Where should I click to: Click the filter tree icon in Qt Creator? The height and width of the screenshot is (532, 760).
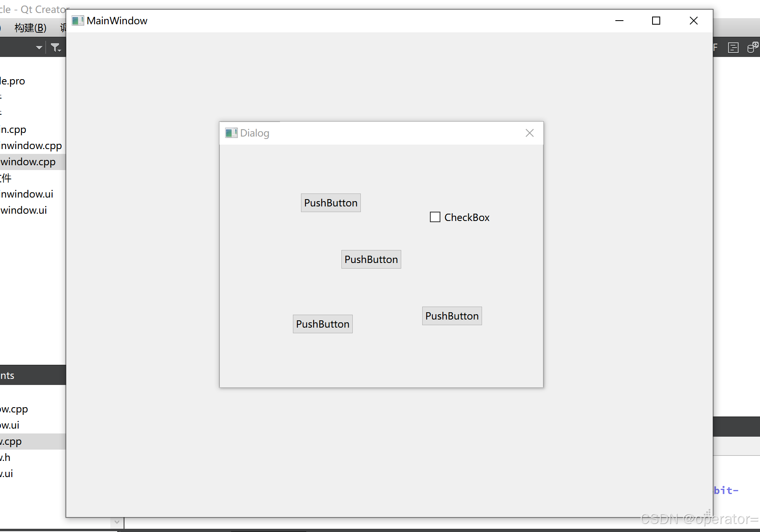pyautogui.click(x=56, y=48)
